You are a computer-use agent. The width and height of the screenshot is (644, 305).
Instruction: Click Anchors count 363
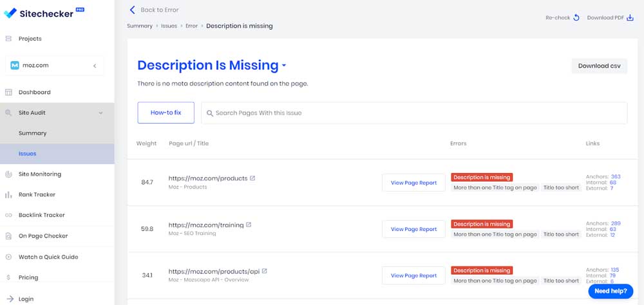click(616, 177)
